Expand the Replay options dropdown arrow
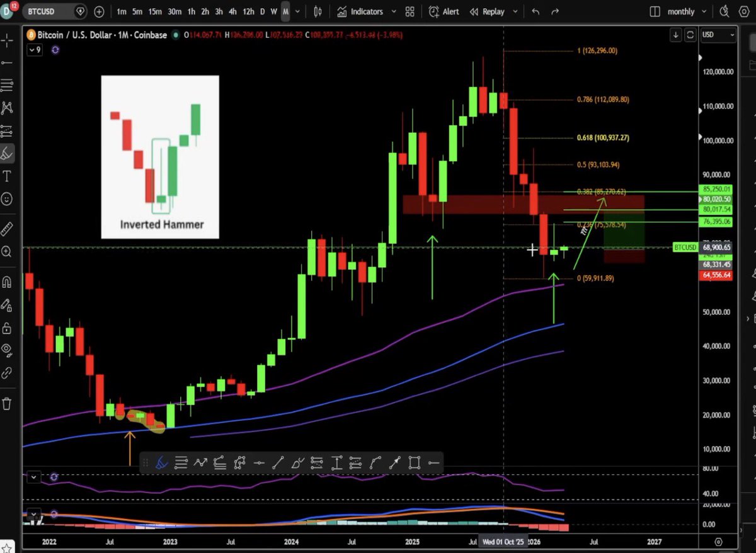 coord(515,11)
